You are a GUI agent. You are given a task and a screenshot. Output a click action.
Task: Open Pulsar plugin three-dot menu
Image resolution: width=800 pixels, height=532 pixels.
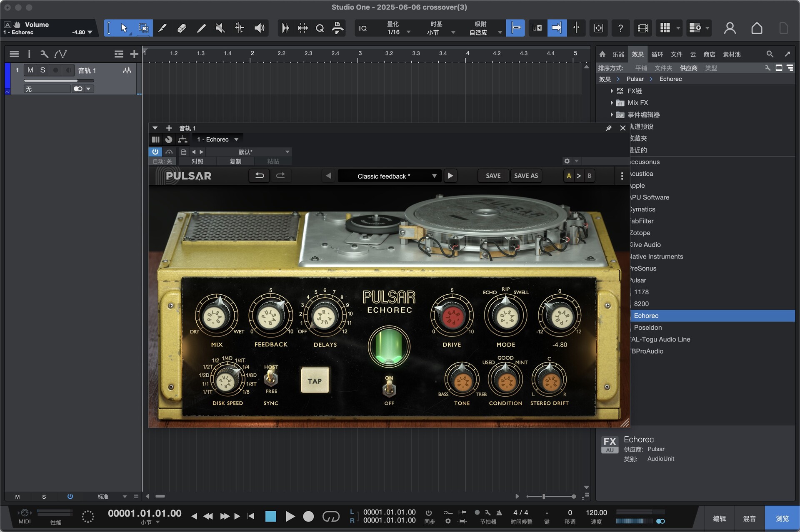[622, 176]
